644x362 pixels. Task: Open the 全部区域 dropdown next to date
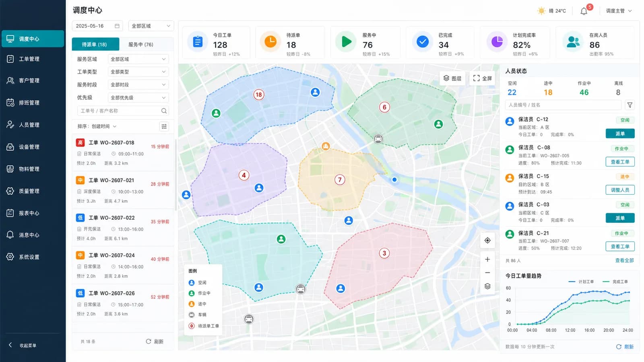151,26
